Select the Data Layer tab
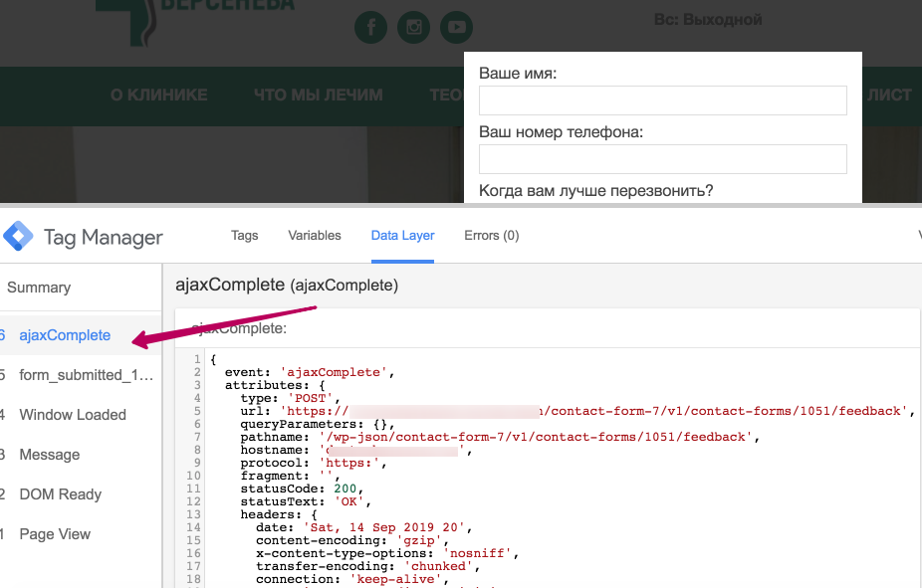 403,236
